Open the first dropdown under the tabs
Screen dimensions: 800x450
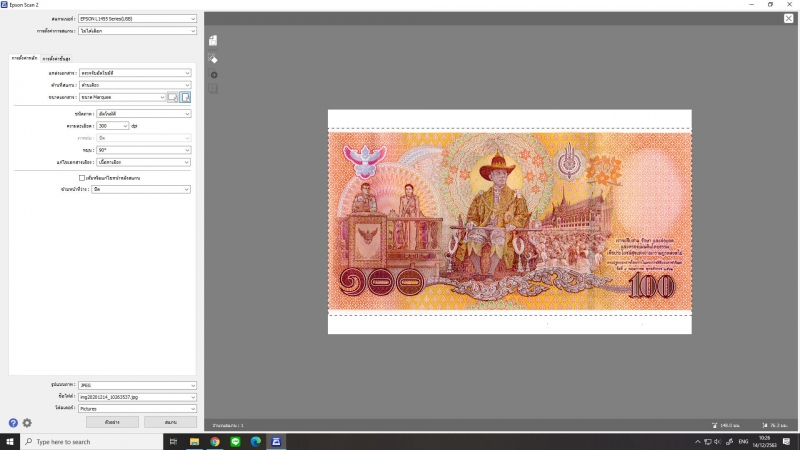[x=135, y=73]
